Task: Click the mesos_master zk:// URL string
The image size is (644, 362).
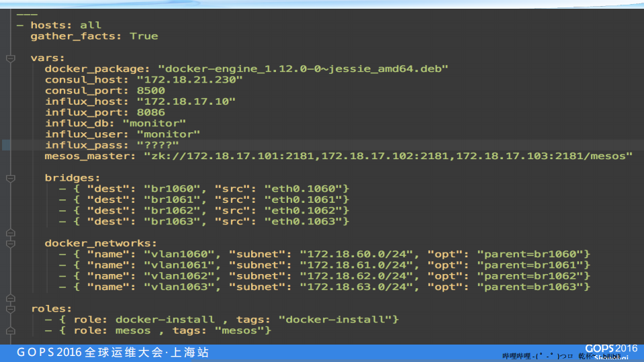Action: (x=388, y=156)
